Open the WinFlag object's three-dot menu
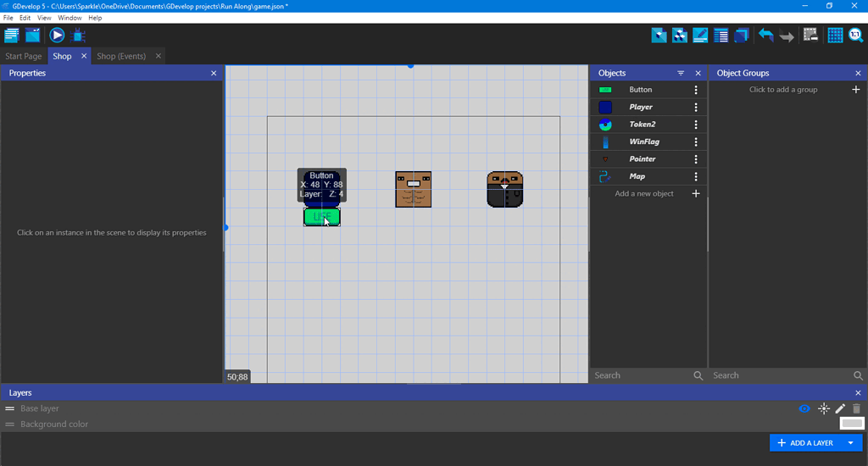868x466 pixels. (x=696, y=141)
